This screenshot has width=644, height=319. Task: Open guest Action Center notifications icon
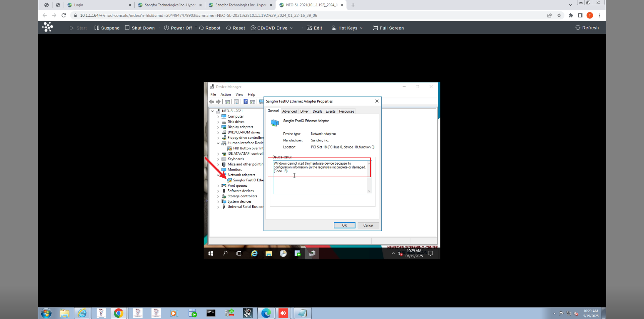431,253
